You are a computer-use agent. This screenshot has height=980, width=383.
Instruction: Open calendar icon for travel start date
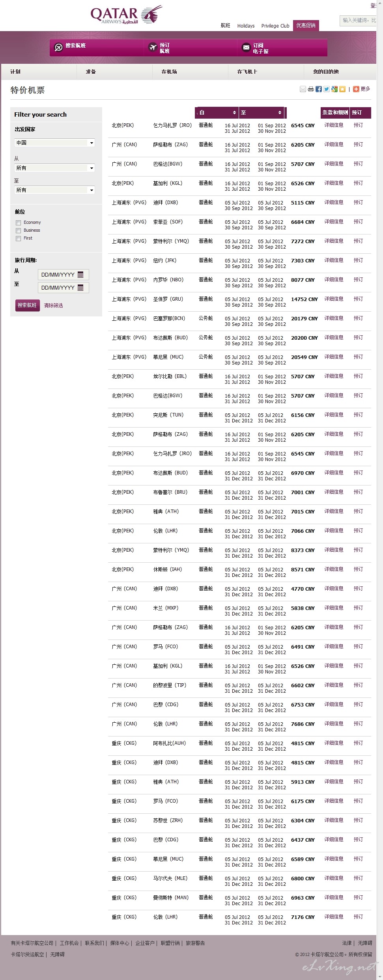80,275
